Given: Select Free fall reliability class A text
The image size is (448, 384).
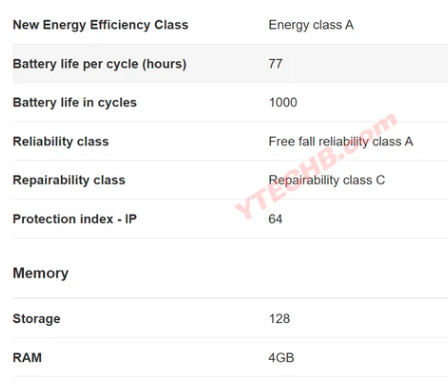Looking at the screenshot, I should pos(341,141).
